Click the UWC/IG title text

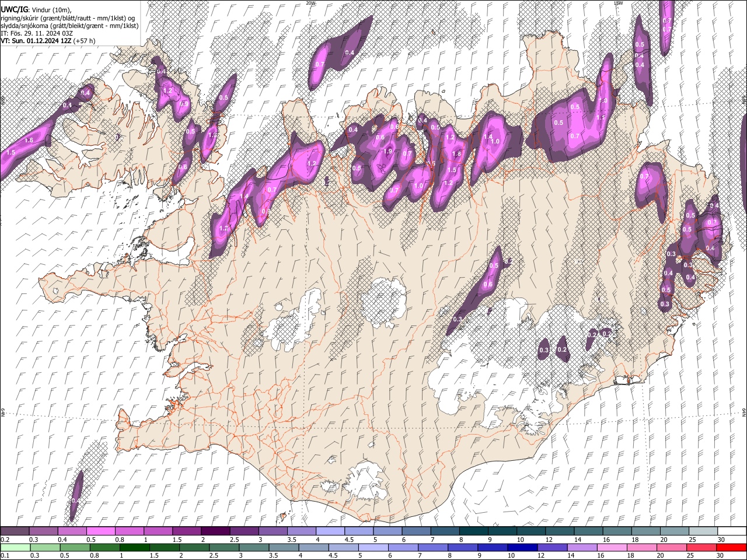[13, 9]
